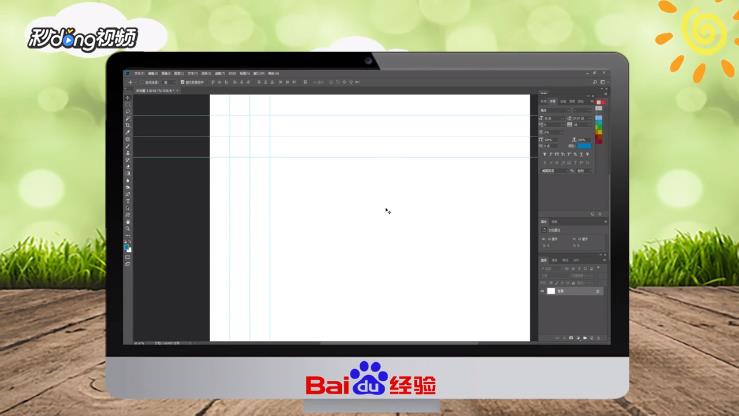Select the Gradient tool
Screen dimensions: 739x416
click(x=128, y=174)
